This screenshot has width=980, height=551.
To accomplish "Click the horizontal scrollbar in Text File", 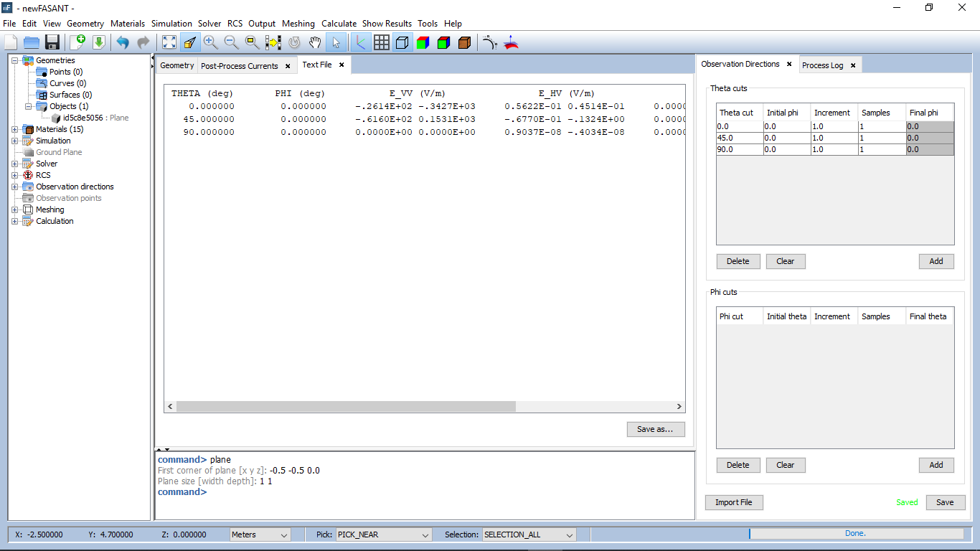I will [x=346, y=406].
